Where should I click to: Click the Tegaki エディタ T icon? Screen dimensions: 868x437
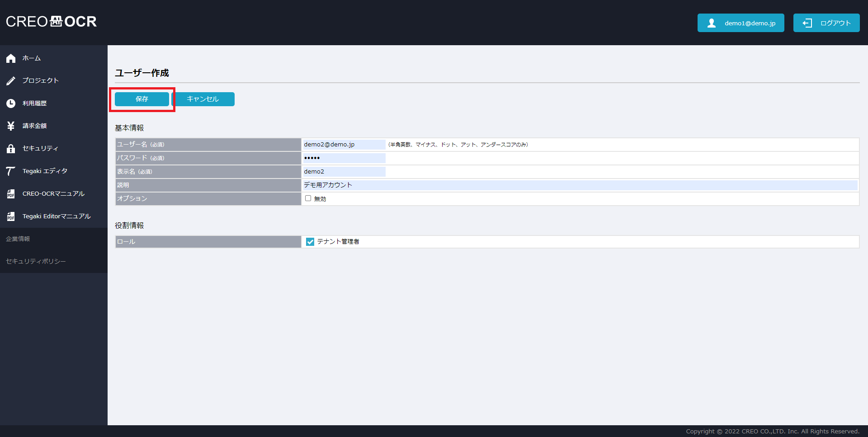click(x=11, y=171)
